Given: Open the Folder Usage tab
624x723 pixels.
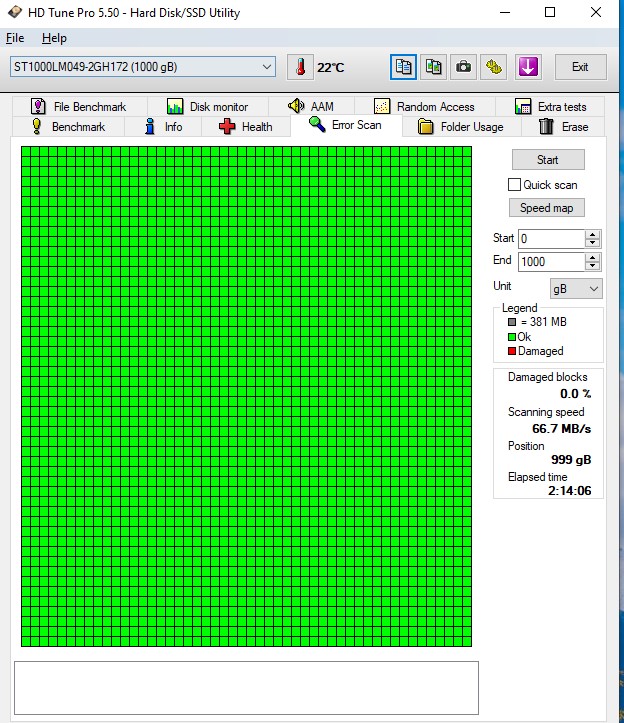Looking at the screenshot, I should (x=461, y=126).
